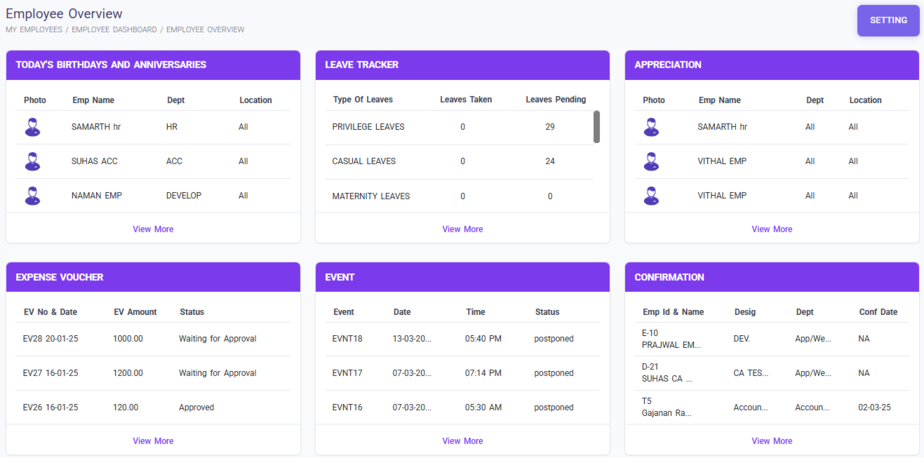Click second VITHAL EMP avatar in Appreciation
Image resolution: width=924 pixels, height=458 pixels.
click(x=652, y=196)
